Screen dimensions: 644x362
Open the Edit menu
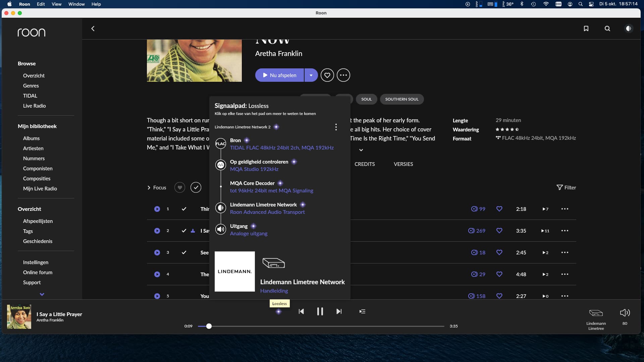tap(41, 4)
